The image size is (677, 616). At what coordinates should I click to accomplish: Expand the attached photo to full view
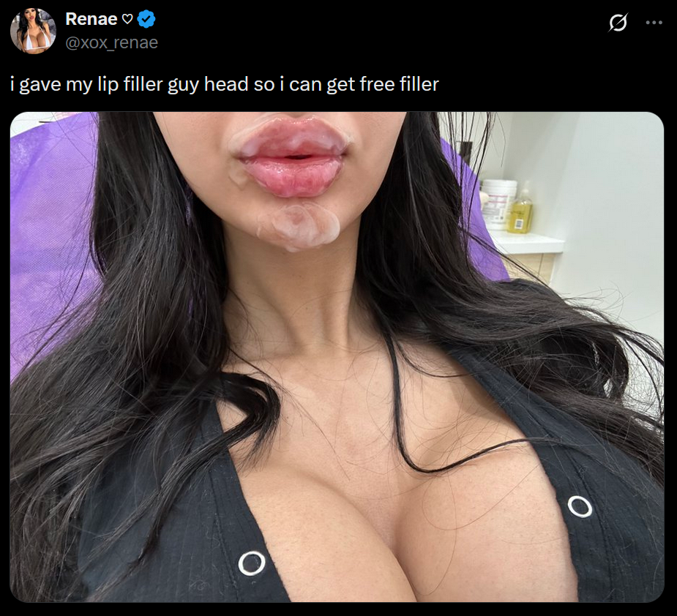point(337,357)
